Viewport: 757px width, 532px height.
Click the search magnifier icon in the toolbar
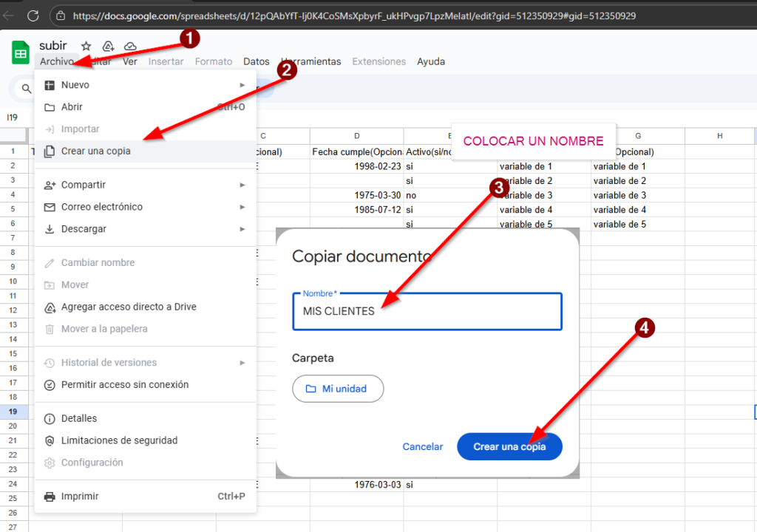pos(27,89)
